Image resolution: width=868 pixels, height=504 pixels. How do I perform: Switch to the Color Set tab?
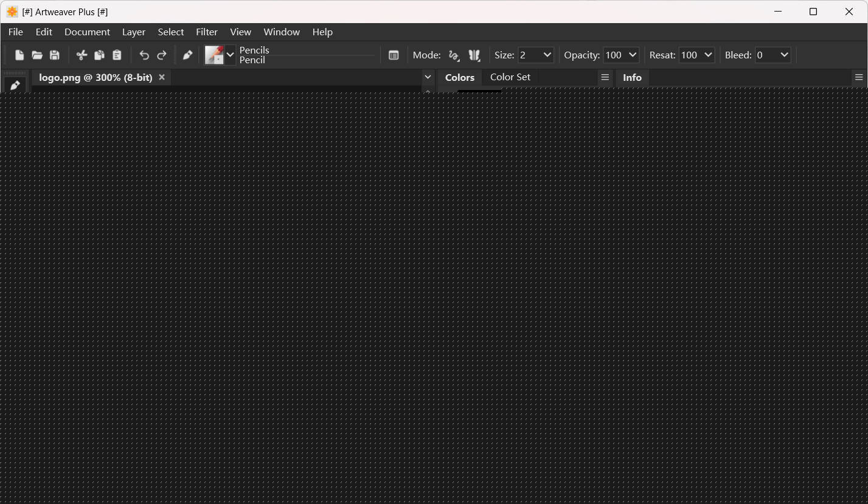coord(510,77)
